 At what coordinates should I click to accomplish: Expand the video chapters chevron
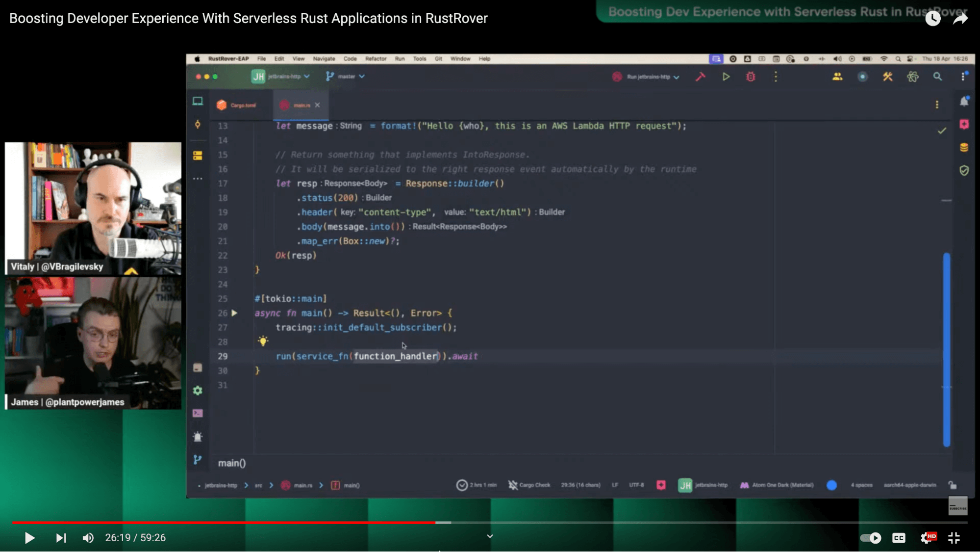tap(489, 536)
